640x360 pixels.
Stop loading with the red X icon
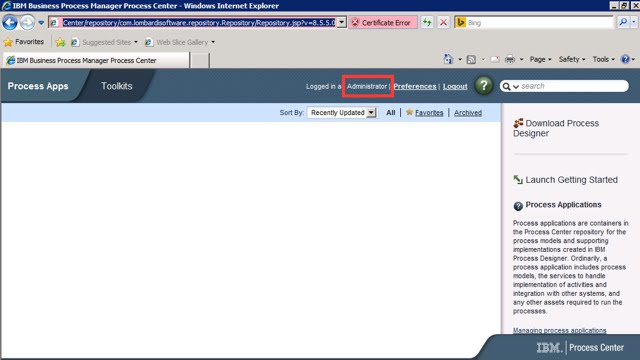443,22
